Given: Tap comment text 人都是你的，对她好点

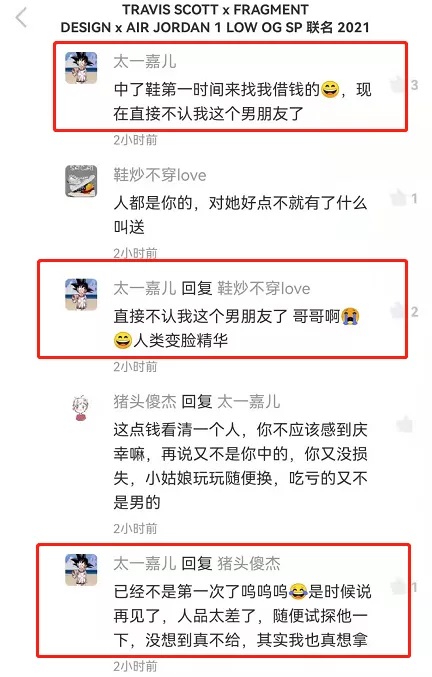Looking at the screenshot, I should point(240,215).
